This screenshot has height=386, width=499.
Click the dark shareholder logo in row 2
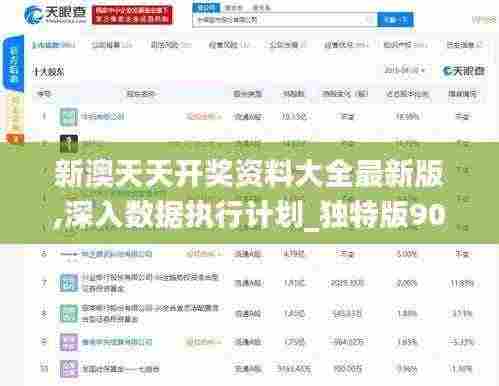[x=69, y=143]
